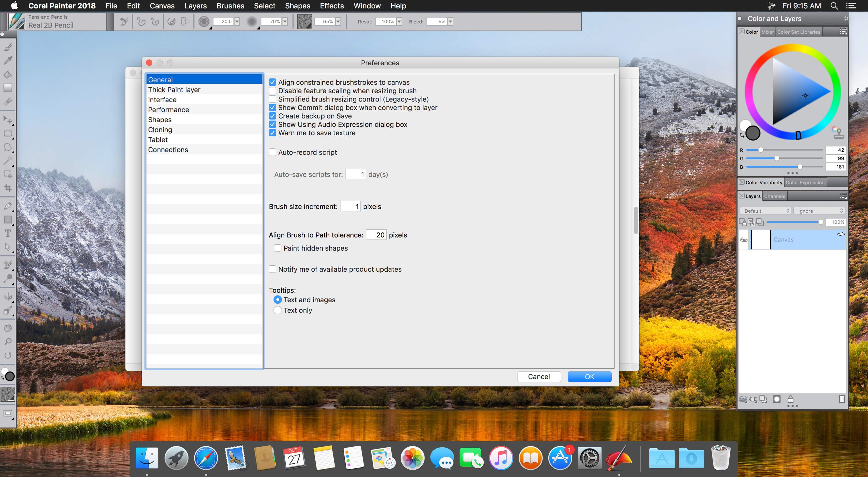Click the Reset Tool icon in property bar
This screenshot has height=477, width=868.
pyautogui.click(x=124, y=22)
